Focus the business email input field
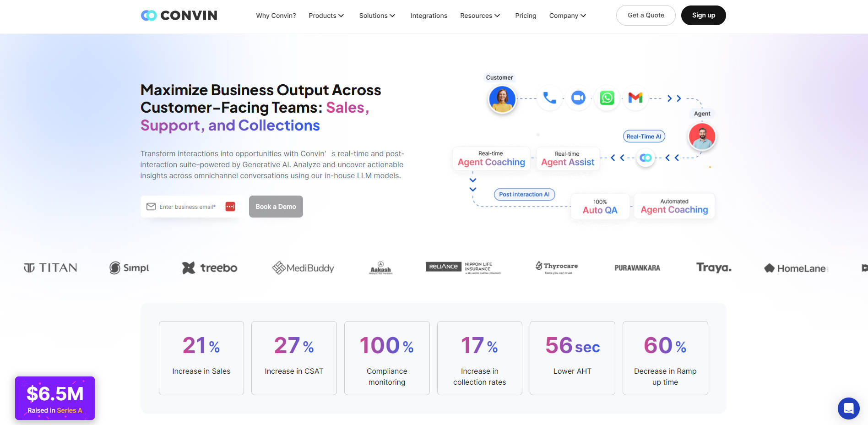868x425 pixels. tap(188, 207)
